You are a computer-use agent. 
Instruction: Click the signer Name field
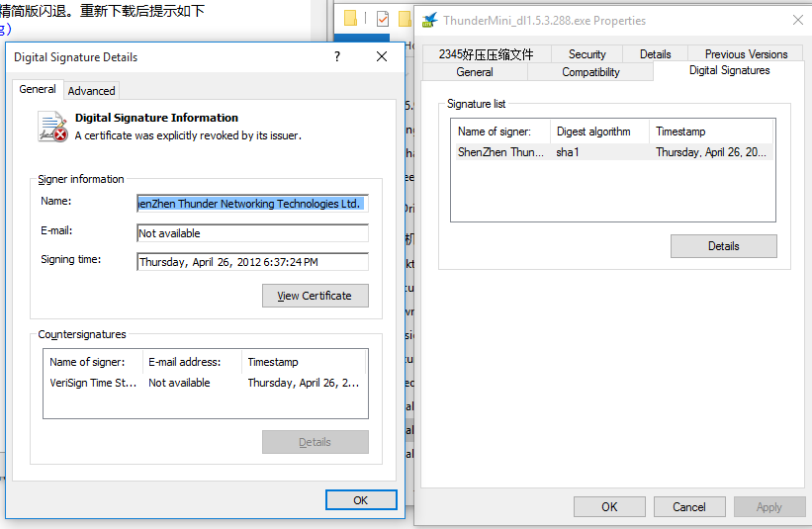(x=253, y=204)
